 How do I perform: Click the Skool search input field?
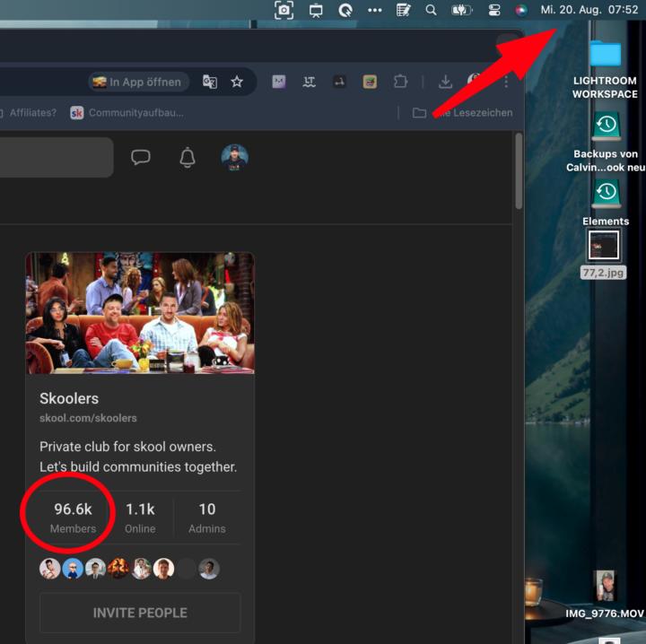click(x=57, y=157)
